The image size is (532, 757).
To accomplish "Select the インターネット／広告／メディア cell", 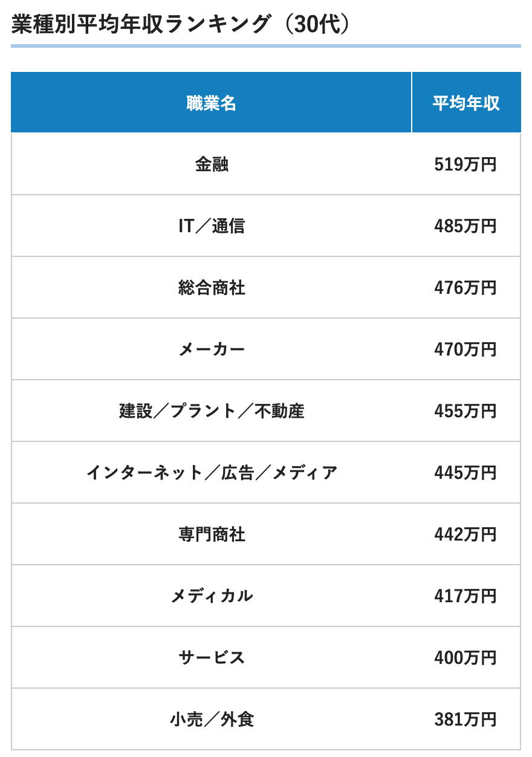I will click(x=211, y=473).
